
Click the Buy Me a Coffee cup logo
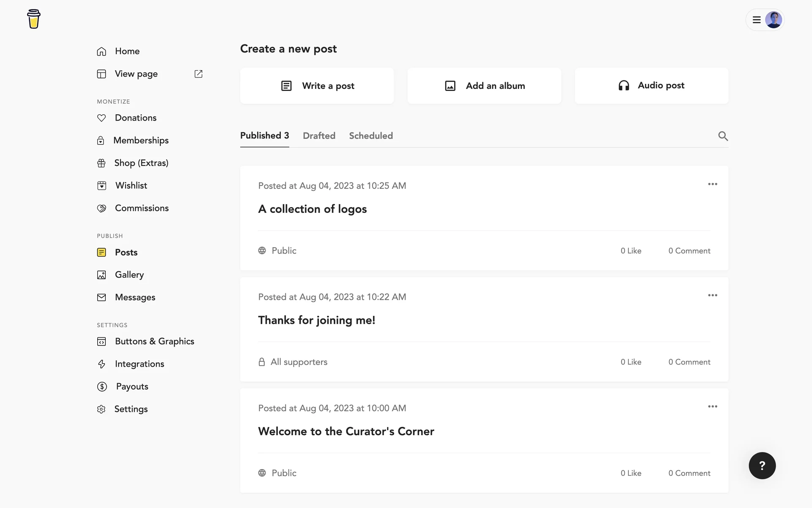pyautogui.click(x=34, y=19)
